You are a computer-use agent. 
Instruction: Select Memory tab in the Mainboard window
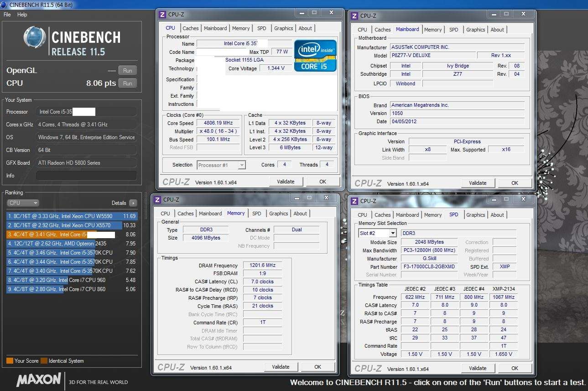pyautogui.click(x=433, y=30)
